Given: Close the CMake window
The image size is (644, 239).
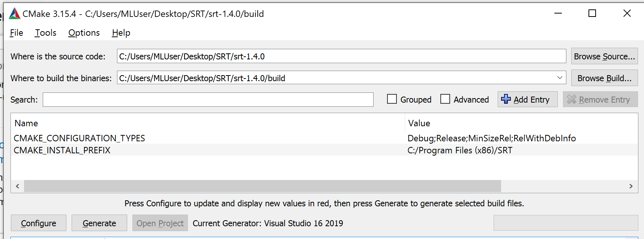Looking at the screenshot, I should point(627,14).
